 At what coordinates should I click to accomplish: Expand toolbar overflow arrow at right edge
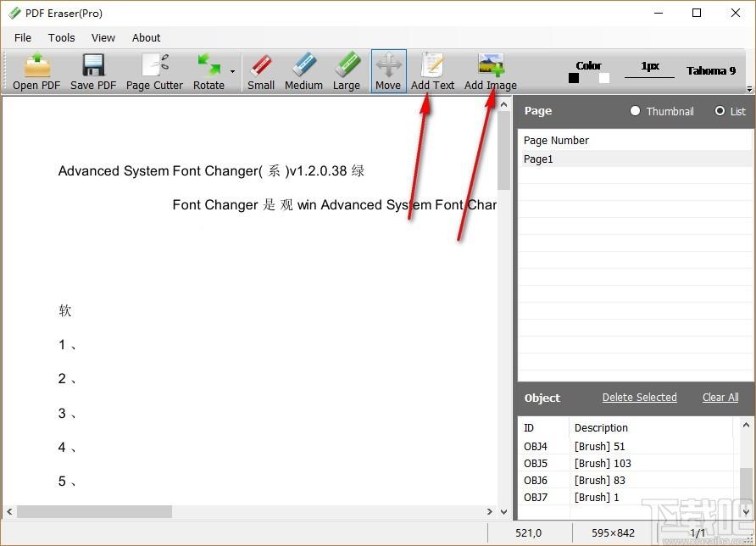[x=749, y=89]
